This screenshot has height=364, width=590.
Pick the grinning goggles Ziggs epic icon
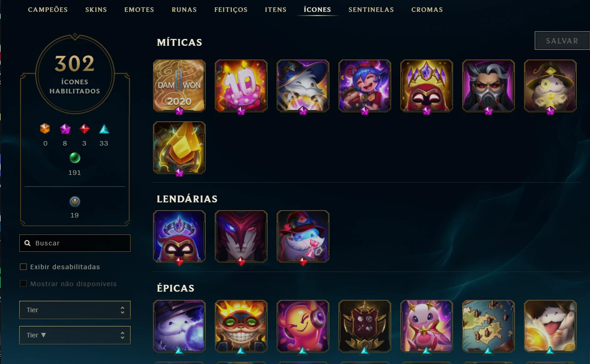[x=241, y=326]
